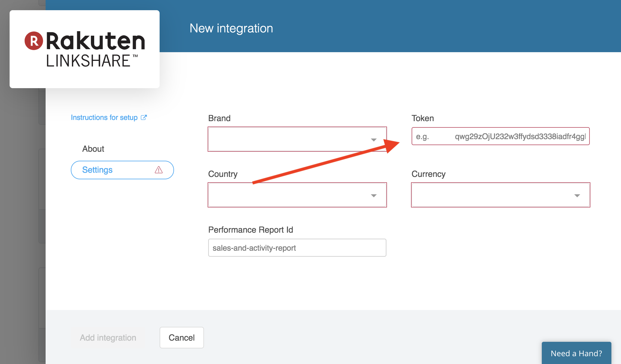
Task: Click the red Rakuten R circle icon
Action: tap(34, 41)
